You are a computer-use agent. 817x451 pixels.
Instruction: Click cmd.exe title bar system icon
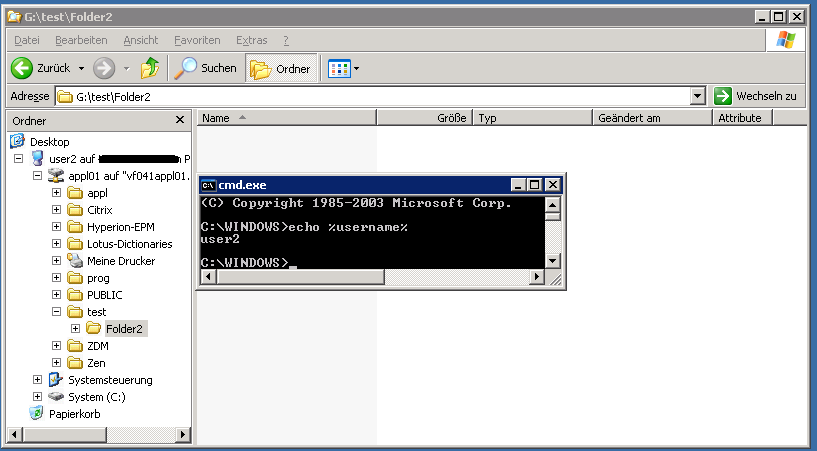(208, 185)
